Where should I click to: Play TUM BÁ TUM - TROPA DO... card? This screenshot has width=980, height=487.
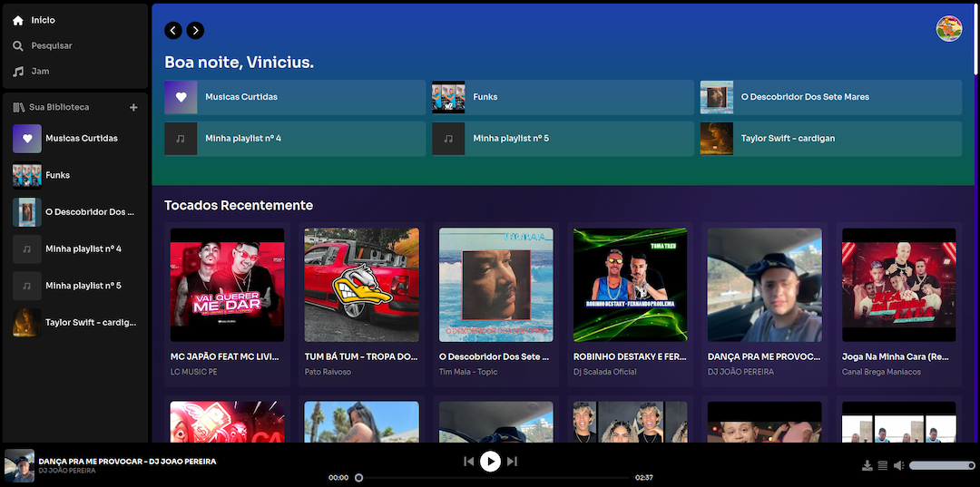pos(361,304)
